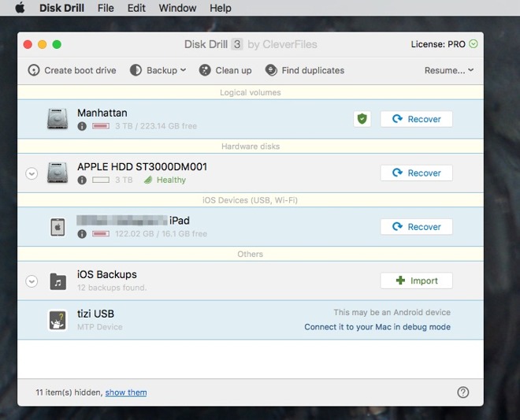Select the Manhattan volume name
Image resolution: width=520 pixels, height=420 pixels.
pos(102,113)
